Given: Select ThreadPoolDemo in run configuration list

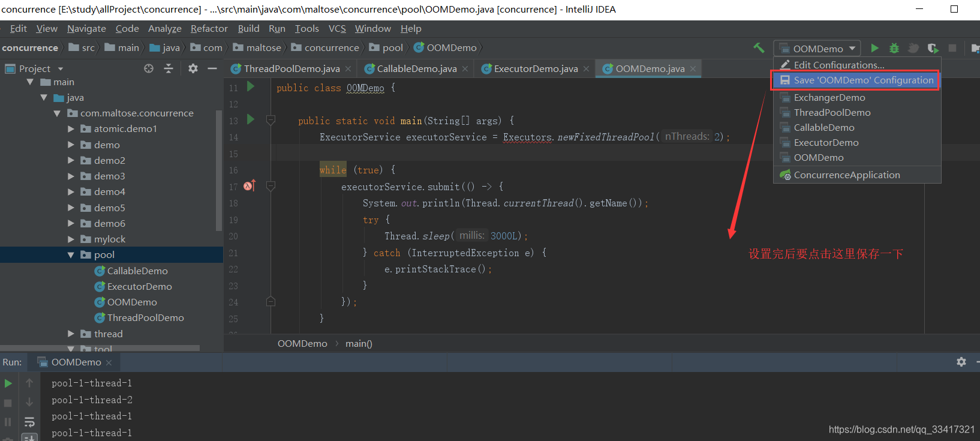Looking at the screenshot, I should click(x=857, y=112).
